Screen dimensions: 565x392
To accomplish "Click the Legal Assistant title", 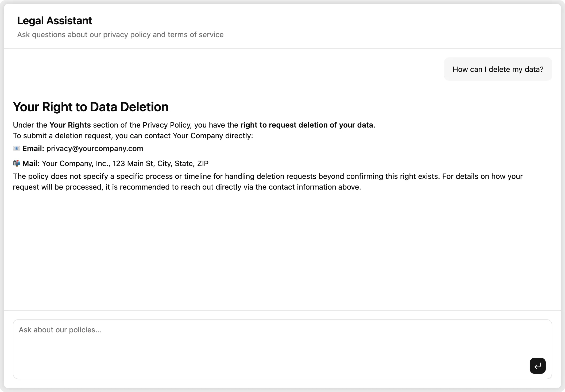I will pos(55,21).
